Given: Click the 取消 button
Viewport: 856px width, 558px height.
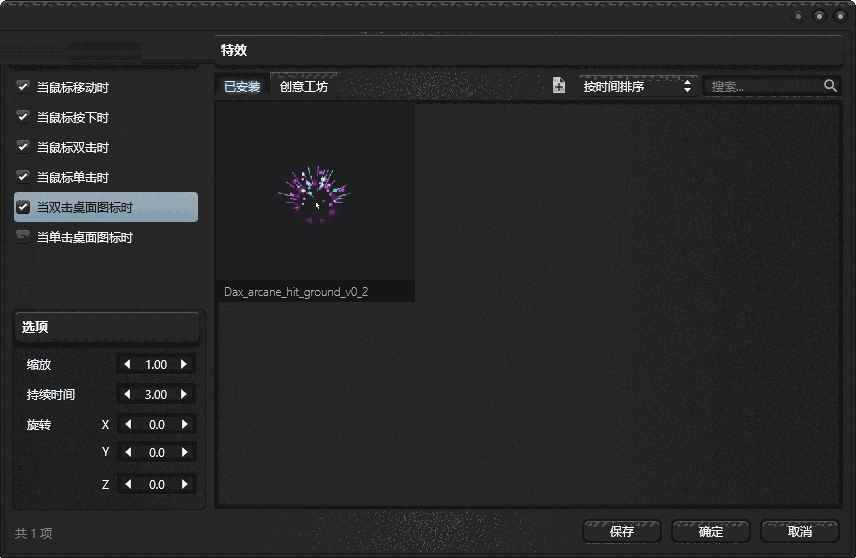Looking at the screenshot, I should 800,531.
